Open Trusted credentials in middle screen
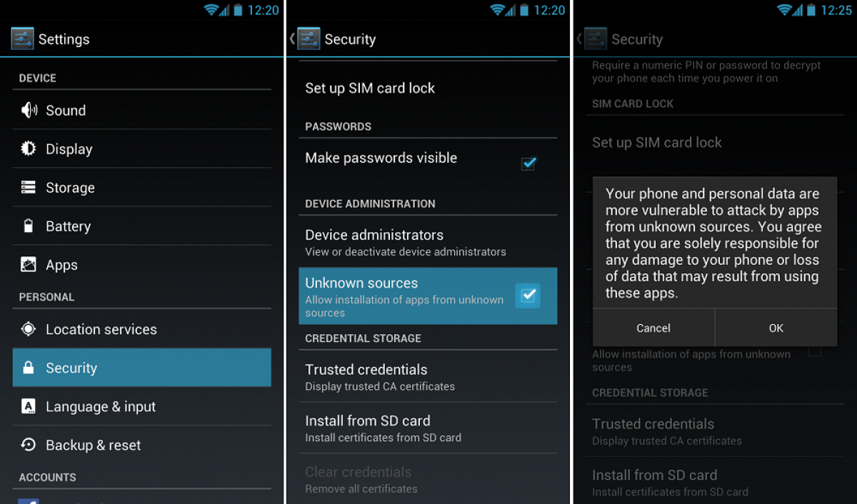This screenshot has height=504, width=857. pos(428,376)
